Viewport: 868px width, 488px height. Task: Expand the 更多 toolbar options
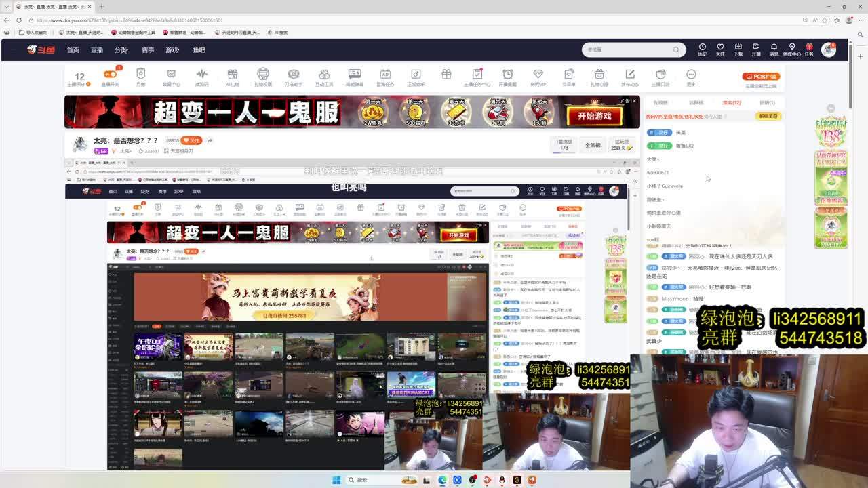691,77
